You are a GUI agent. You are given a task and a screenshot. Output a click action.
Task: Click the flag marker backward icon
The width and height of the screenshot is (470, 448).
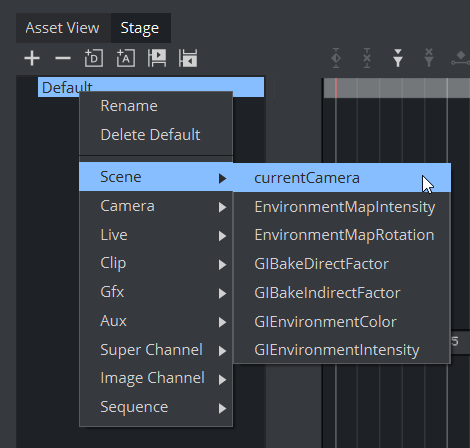pyautogui.click(x=188, y=58)
